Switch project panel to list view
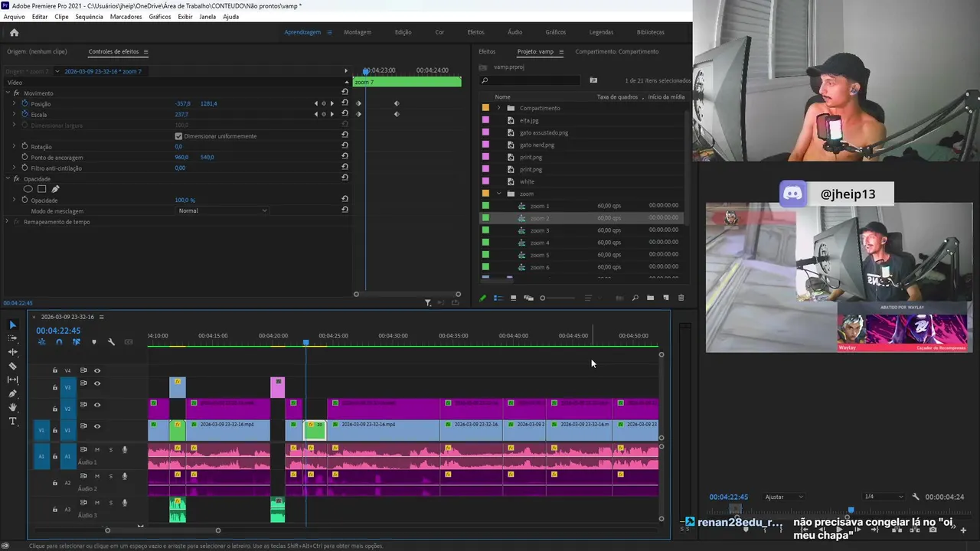 pyautogui.click(x=498, y=298)
